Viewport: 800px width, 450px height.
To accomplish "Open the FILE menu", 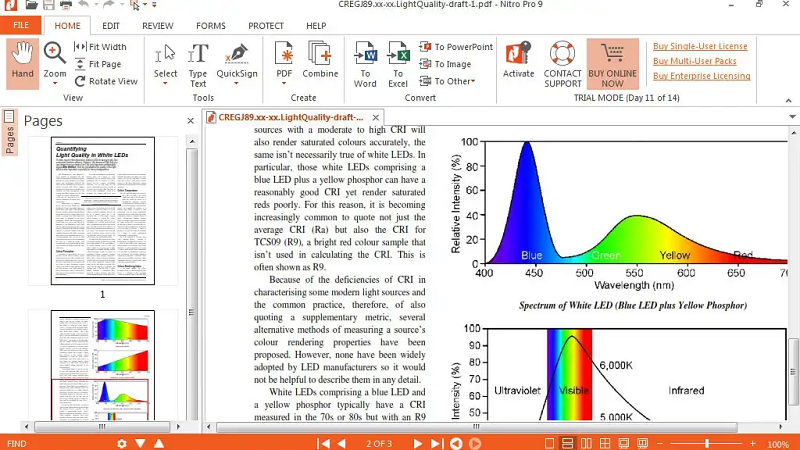I will [21, 25].
